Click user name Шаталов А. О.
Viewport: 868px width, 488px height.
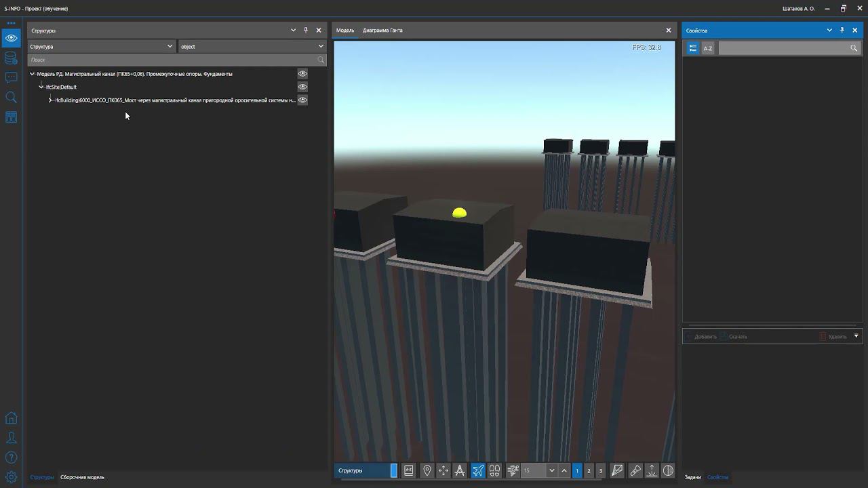pos(799,9)
